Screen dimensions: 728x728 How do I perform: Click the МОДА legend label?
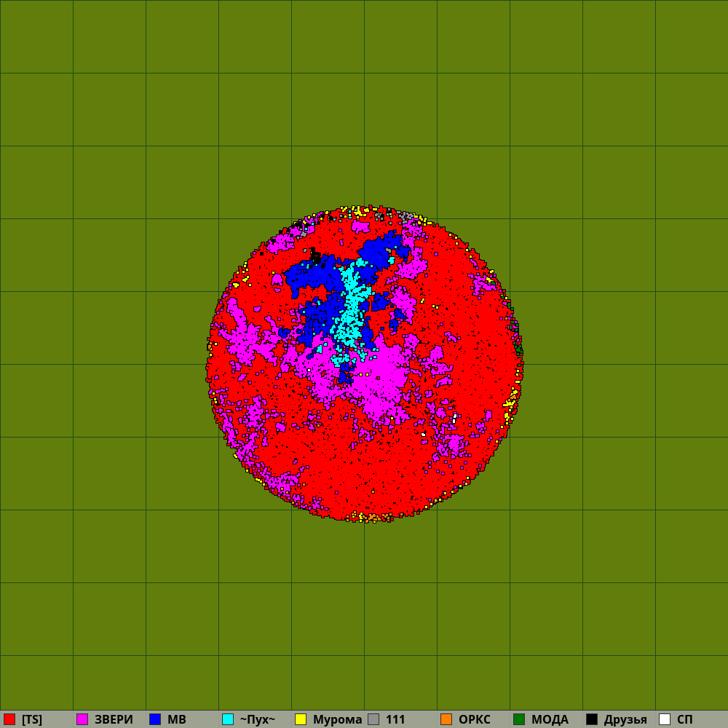tap(550, 720)
